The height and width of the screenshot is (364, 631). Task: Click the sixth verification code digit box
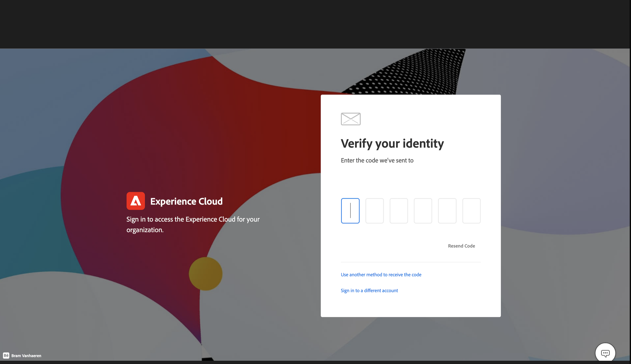[472, 211]
